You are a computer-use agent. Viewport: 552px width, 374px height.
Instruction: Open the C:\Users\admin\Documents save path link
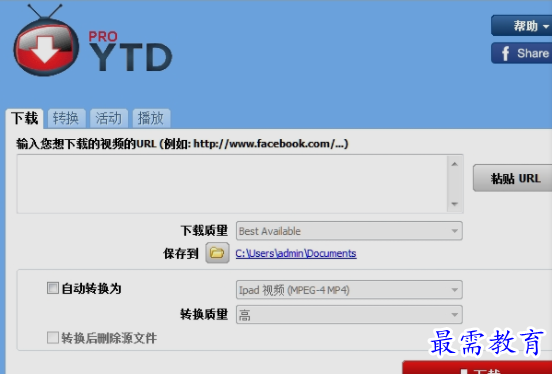pos(296,253)
